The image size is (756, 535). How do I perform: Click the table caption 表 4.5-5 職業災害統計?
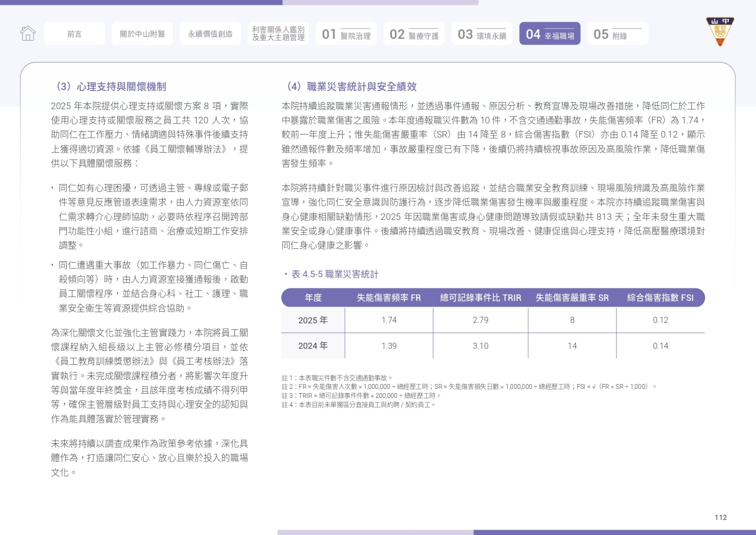(x=335, y=274)
